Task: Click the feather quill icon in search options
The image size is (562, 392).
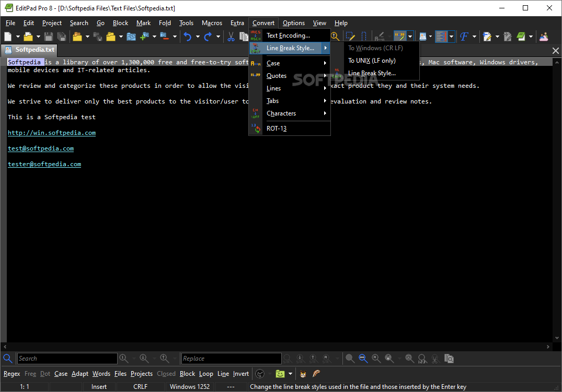Action: [316, 374]
